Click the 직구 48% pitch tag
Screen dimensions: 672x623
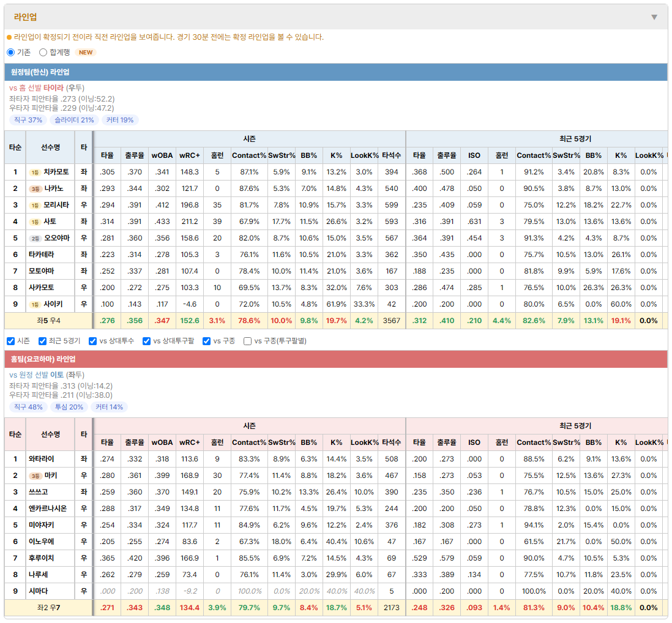click(28, 407)
